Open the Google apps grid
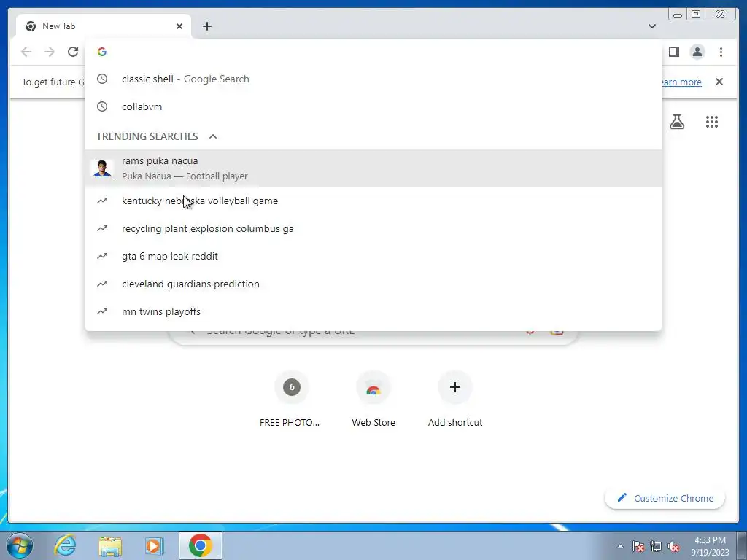747x560 pixels. click(x=712, y=122)
